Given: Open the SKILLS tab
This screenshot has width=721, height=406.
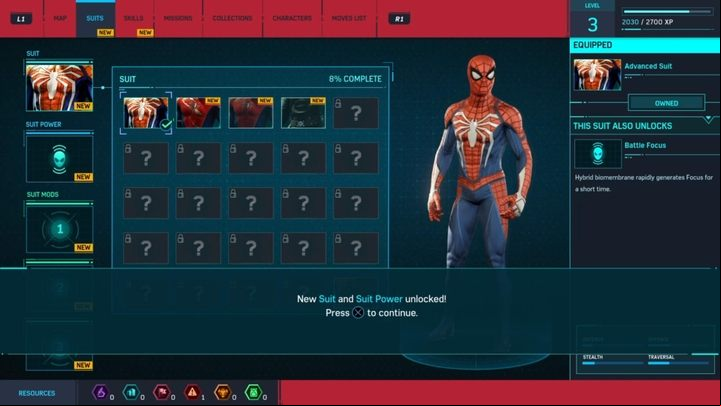Looking at the screenshot, I should click(133, 18).
